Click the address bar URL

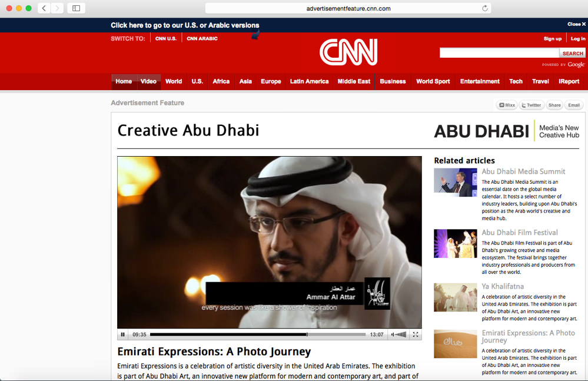point(348,8)
